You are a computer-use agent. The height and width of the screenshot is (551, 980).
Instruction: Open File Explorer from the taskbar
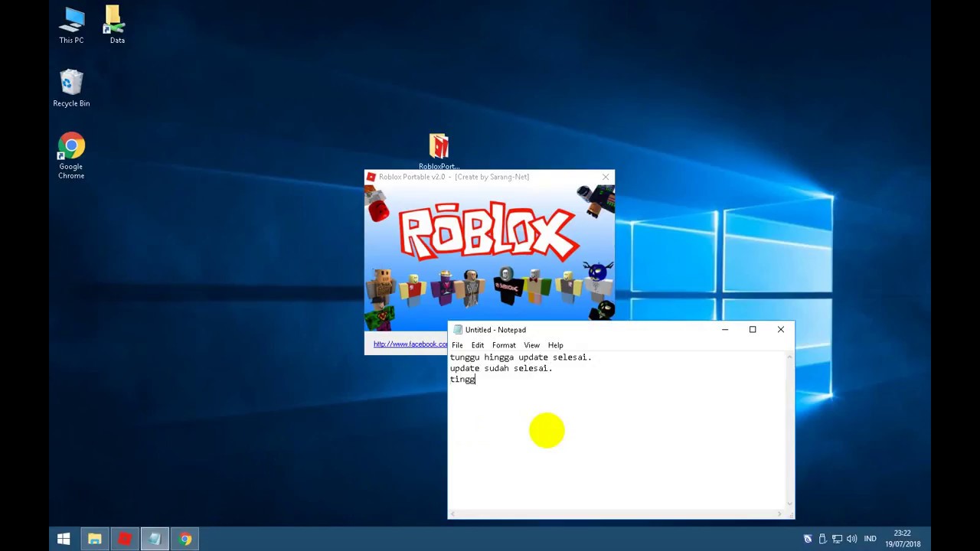coord(94,539)
